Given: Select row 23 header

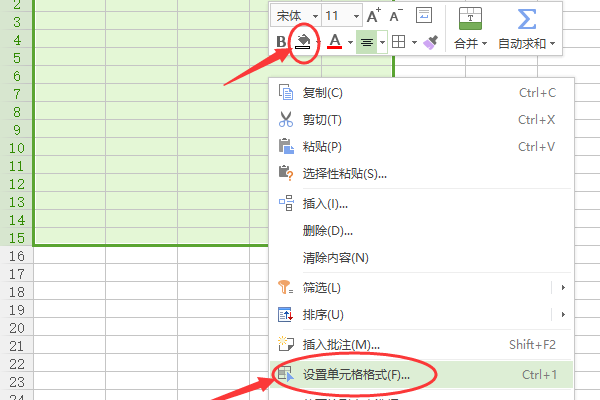Looking at the screenshot, I should click(17, 382).
